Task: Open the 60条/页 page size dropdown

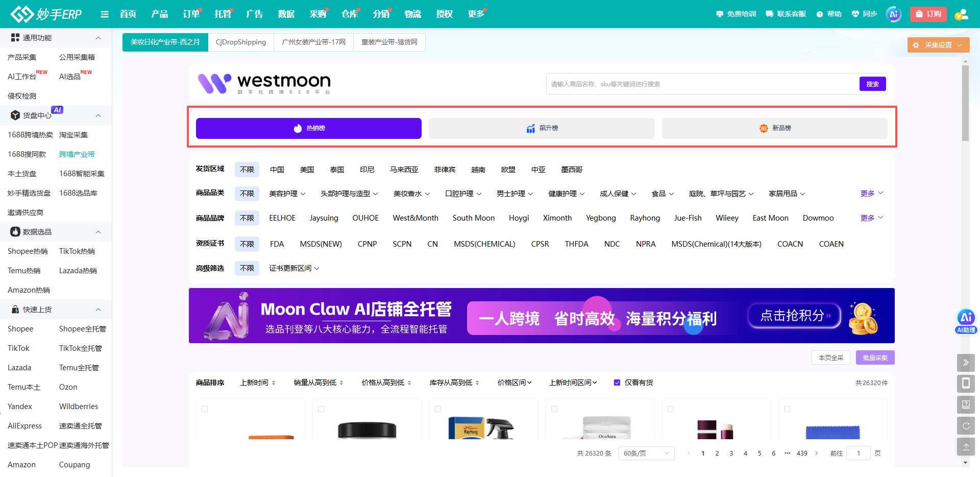Action: [x=646, y=453]
